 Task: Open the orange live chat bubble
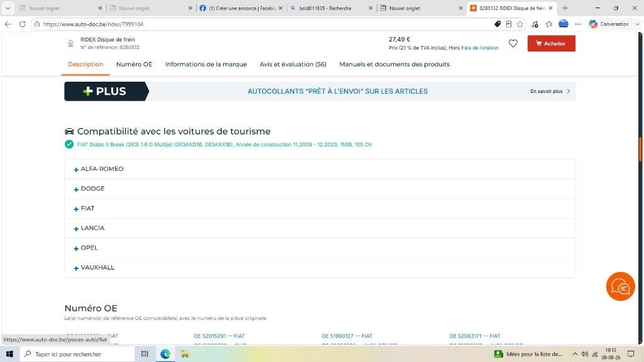click(620, 287)
